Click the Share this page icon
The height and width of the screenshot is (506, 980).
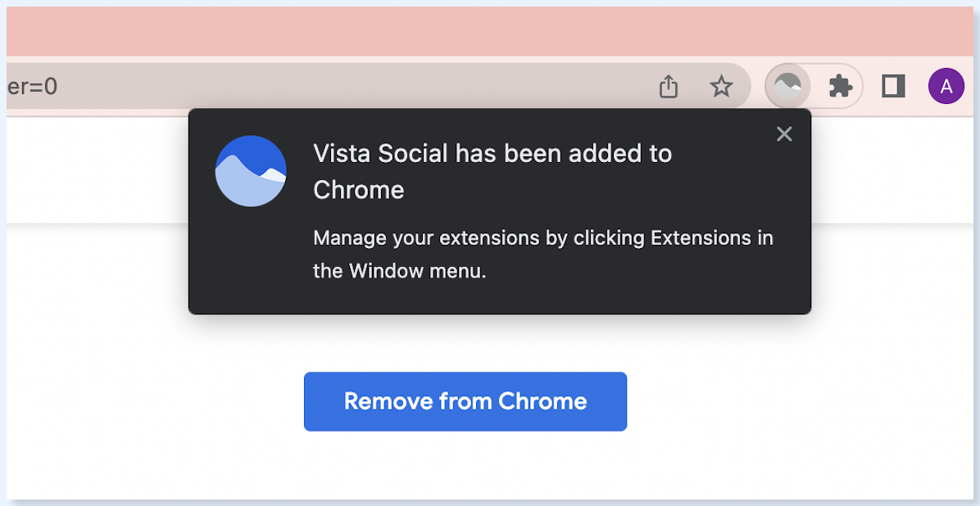(668, 86)
